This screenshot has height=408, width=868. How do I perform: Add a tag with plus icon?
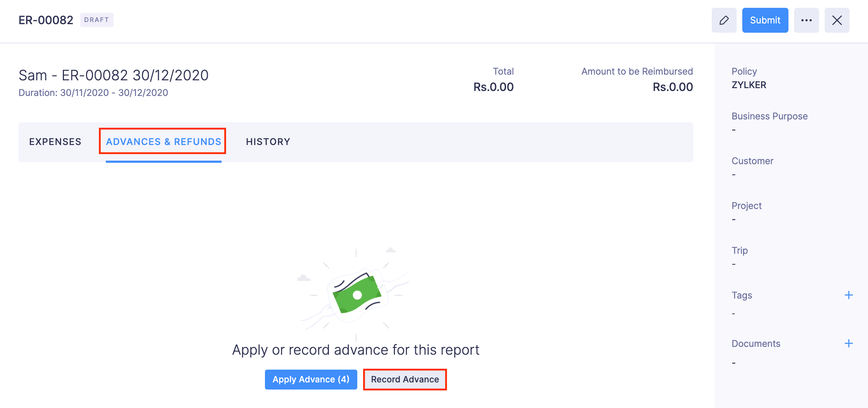coord(848,295)
